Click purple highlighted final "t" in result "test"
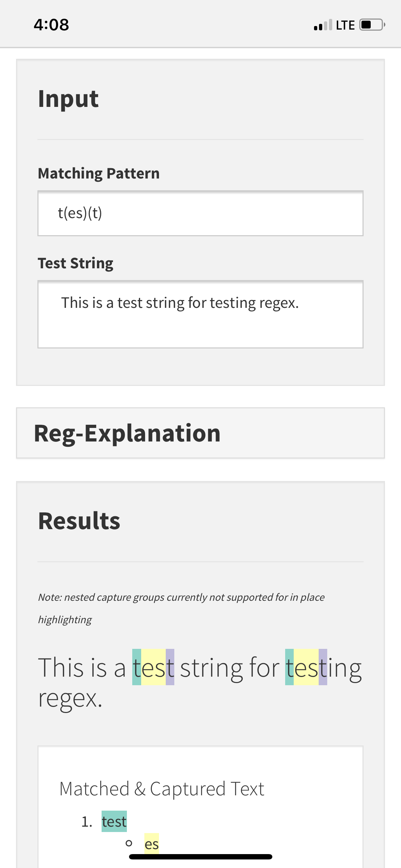 point(170,667)
